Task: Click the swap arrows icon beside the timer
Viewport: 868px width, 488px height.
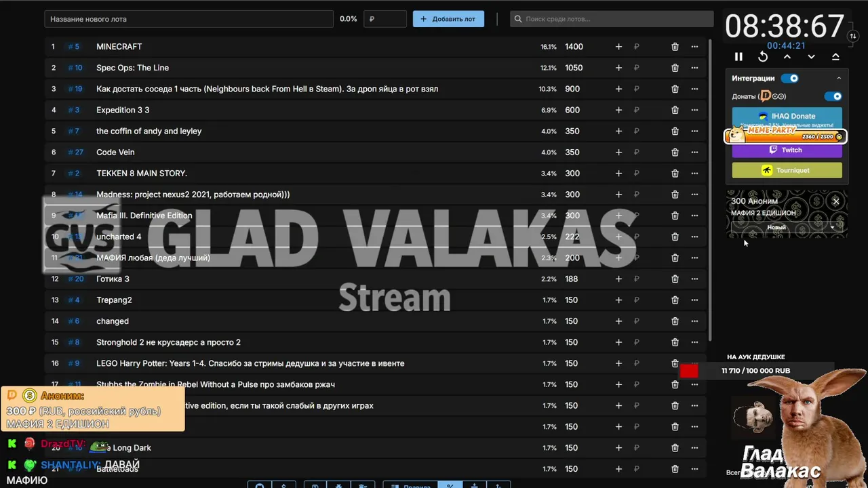Action: click(853, 36)
